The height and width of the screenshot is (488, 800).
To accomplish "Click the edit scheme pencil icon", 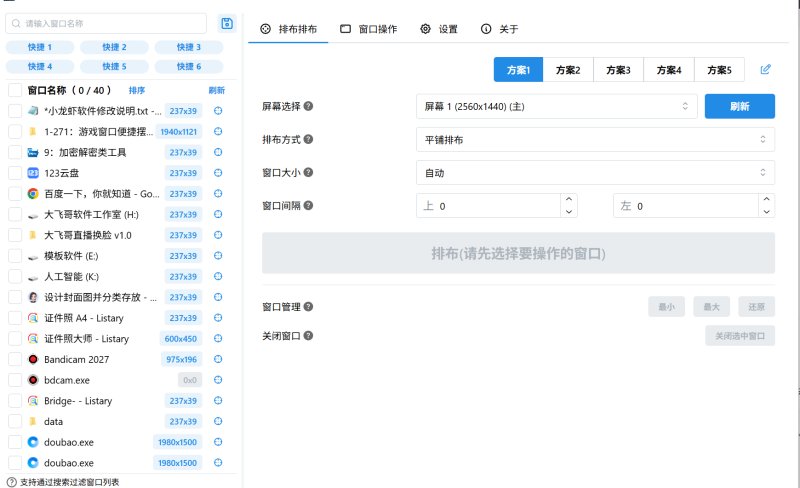I will (x=765, y=69).
